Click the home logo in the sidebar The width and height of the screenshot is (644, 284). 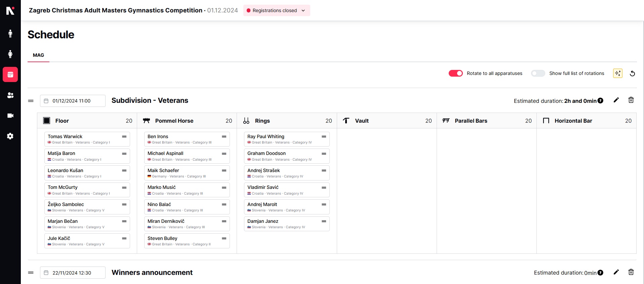coord(10,11)
